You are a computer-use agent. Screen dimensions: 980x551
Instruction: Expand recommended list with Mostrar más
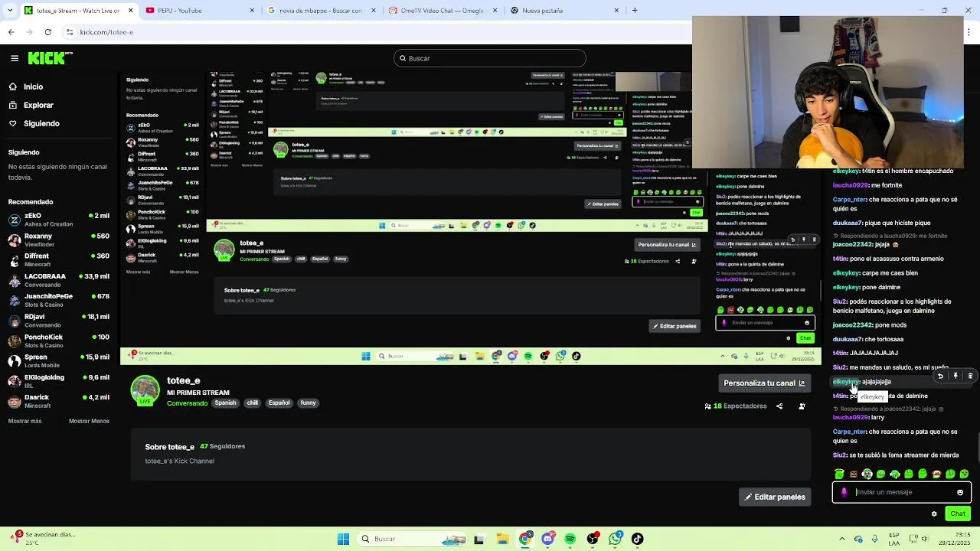pyautogui.click(x=25, y=421)
